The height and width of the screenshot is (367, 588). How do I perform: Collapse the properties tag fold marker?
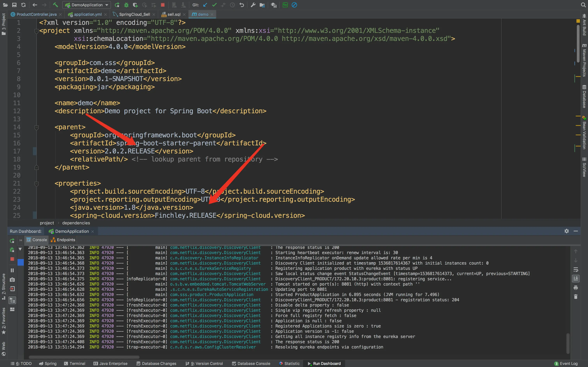[x=36, y=183]
